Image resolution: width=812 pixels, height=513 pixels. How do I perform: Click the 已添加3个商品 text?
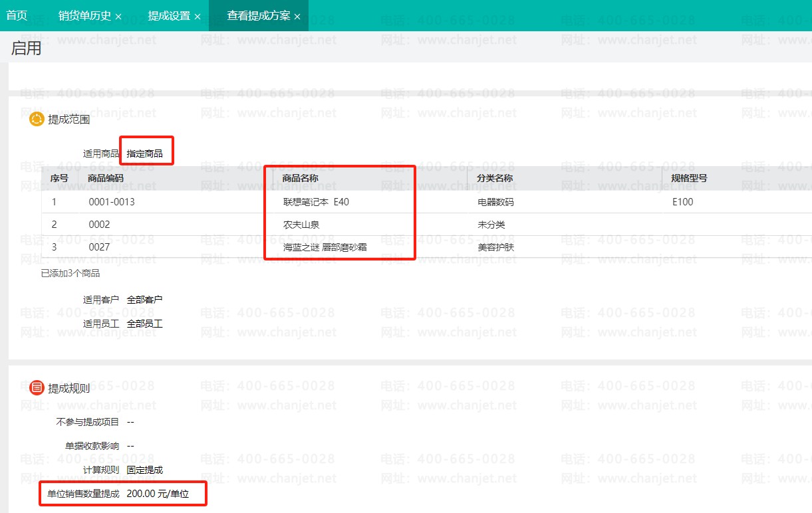pyautogui.click(x=70, y=273)
